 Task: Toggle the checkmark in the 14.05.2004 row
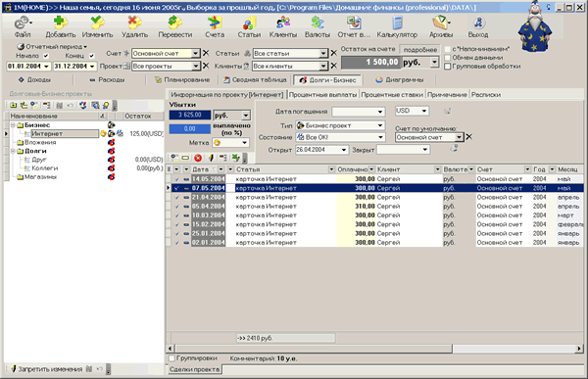click(176, 179)
